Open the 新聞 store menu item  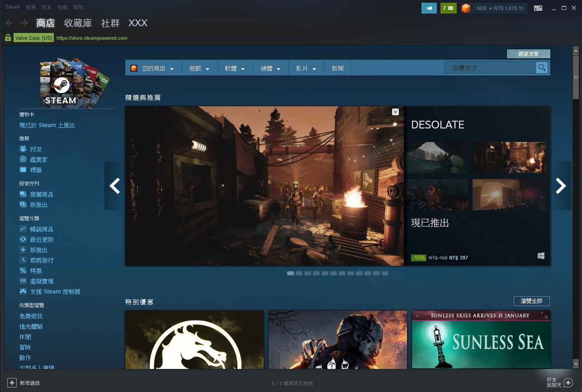tap(337, 68)
